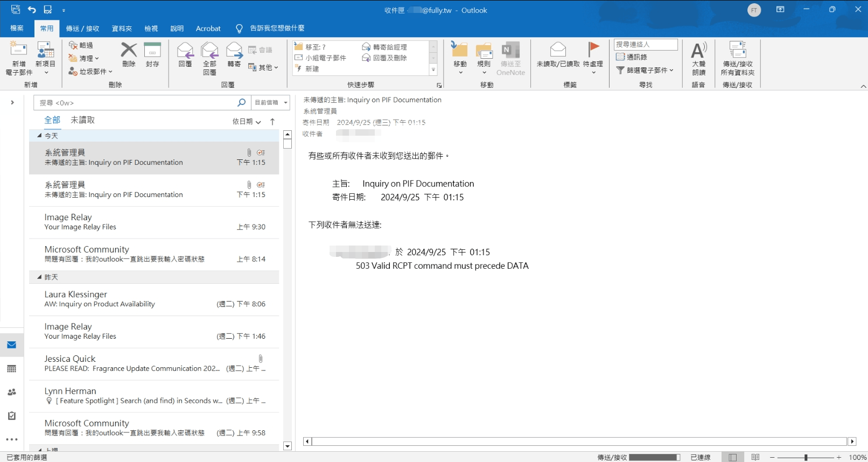Open the Help (說明) tab
Viewport: 868px width, 462px height.
(177, 28)
